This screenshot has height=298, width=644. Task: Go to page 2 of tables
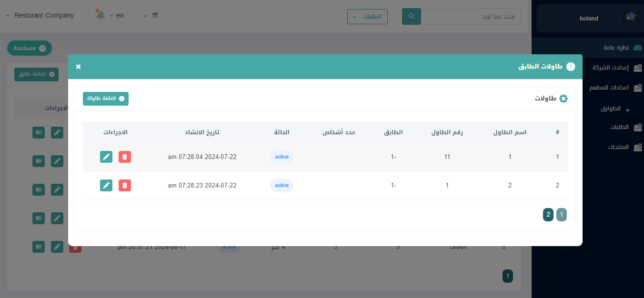[x=548, y=215]
